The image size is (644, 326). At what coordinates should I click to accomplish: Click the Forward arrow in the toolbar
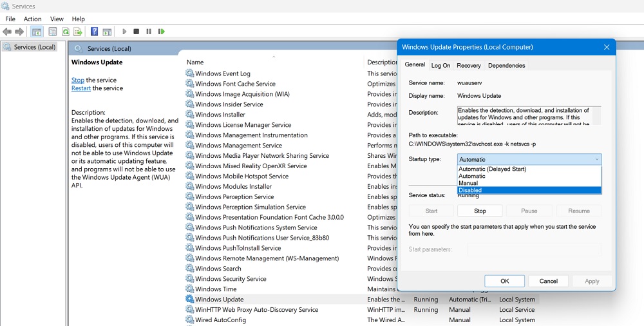[19, 32]
